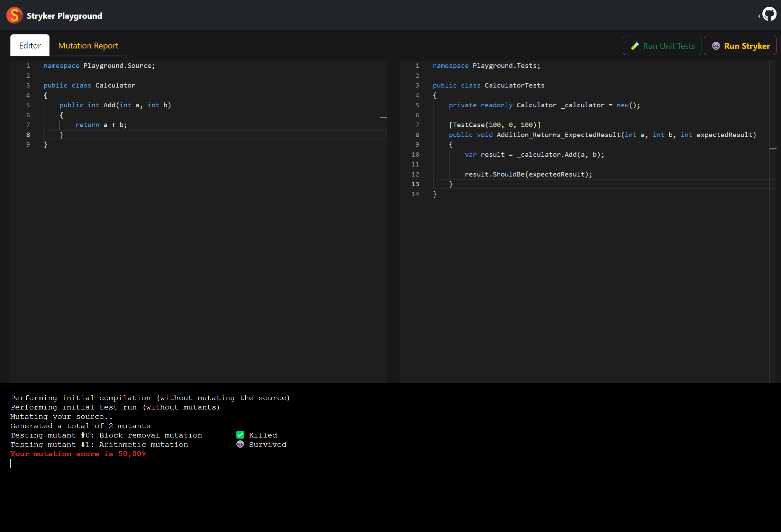Click line number 8 in source editor

point(28,135)
